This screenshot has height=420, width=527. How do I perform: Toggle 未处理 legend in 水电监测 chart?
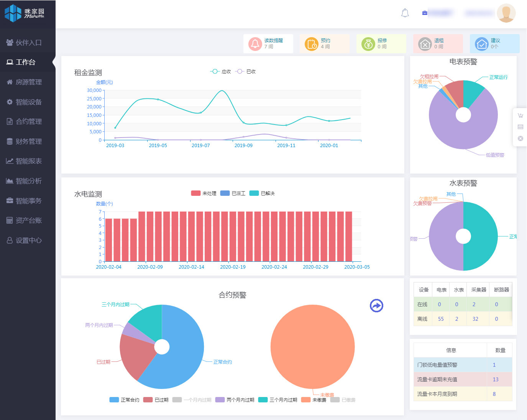204,194
